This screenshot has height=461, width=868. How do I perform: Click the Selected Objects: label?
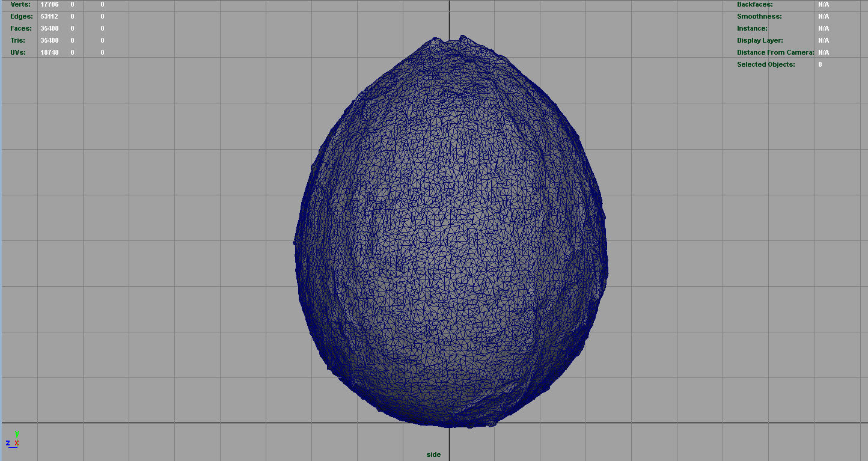point(766,64)
